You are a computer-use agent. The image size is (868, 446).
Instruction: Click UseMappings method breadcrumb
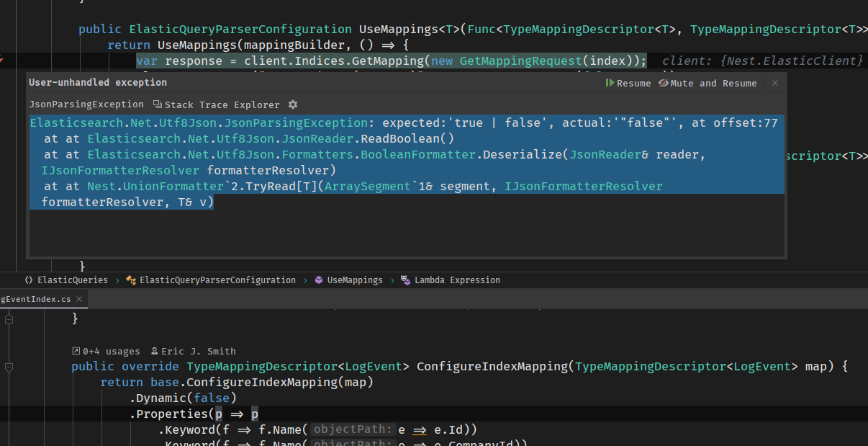point(348,280)
